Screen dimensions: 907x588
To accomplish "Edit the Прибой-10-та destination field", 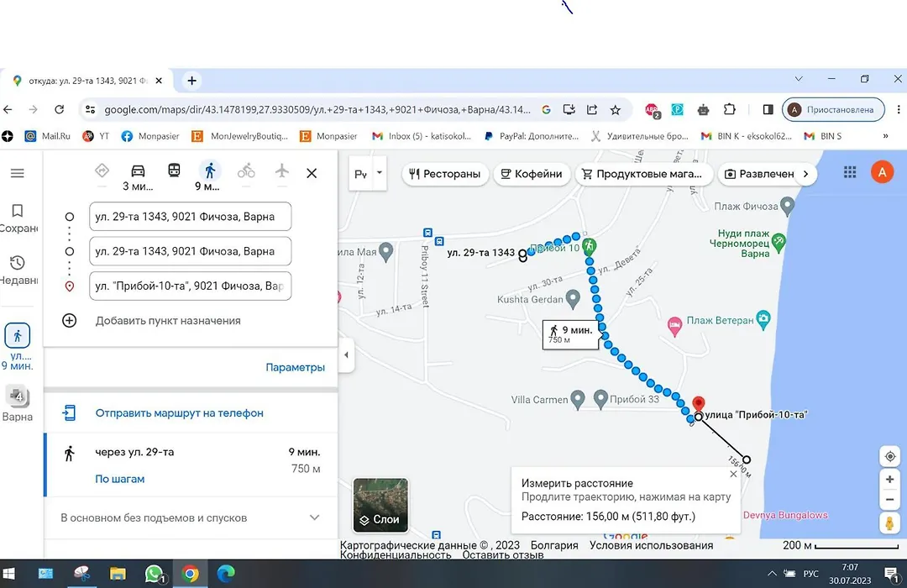I will coord(191,286).
